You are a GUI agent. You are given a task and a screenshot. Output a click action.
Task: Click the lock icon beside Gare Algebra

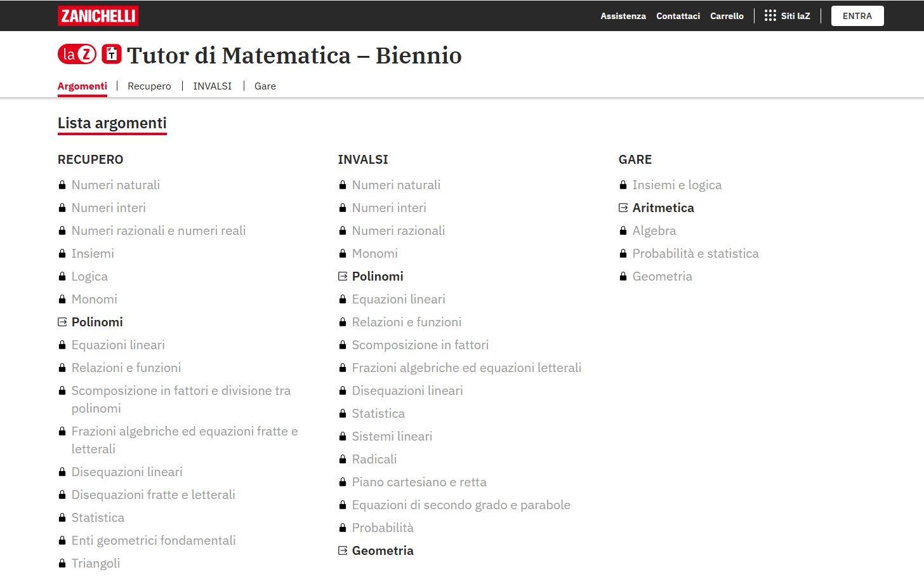coord(623,230)
